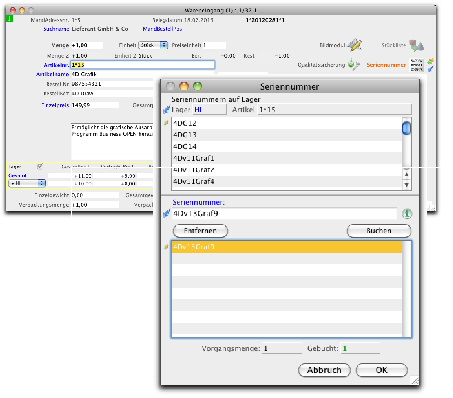The image size is (453, 398).
Task: Select serial number 4DC12 in stock list
Action: click(287, 123)
